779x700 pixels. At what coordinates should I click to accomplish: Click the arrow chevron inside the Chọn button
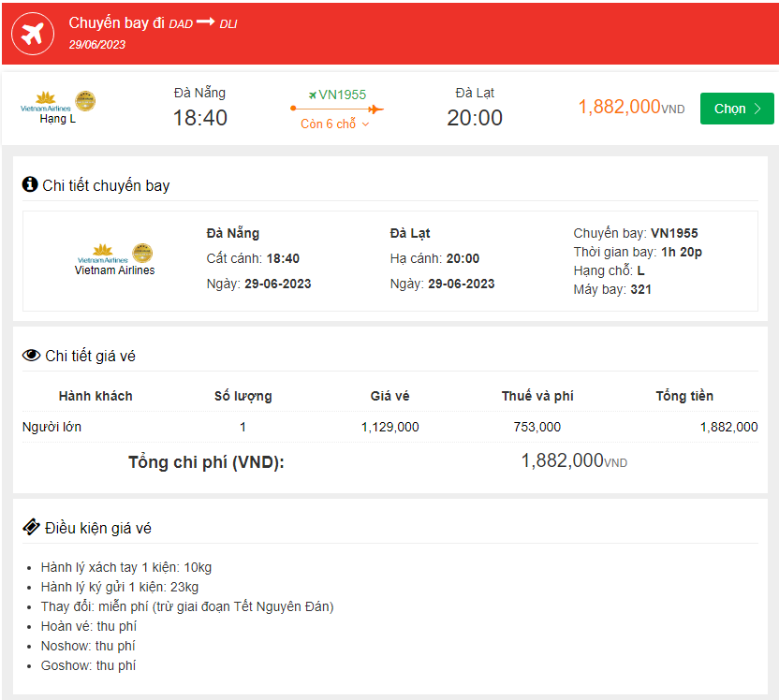point(757,108)
